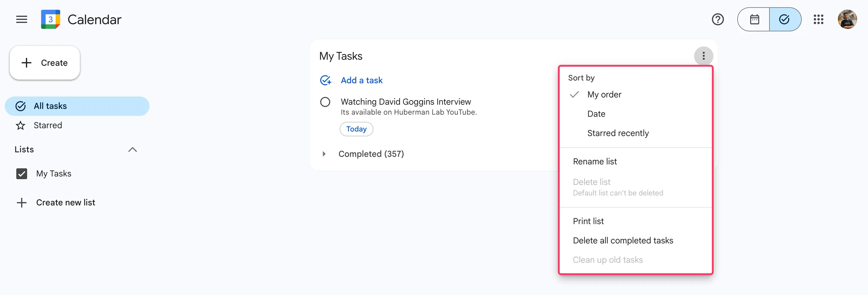This screenshot has width=868, height=295.
Task: Open Starred tasks in sidebar
Action: click(77, 125)
